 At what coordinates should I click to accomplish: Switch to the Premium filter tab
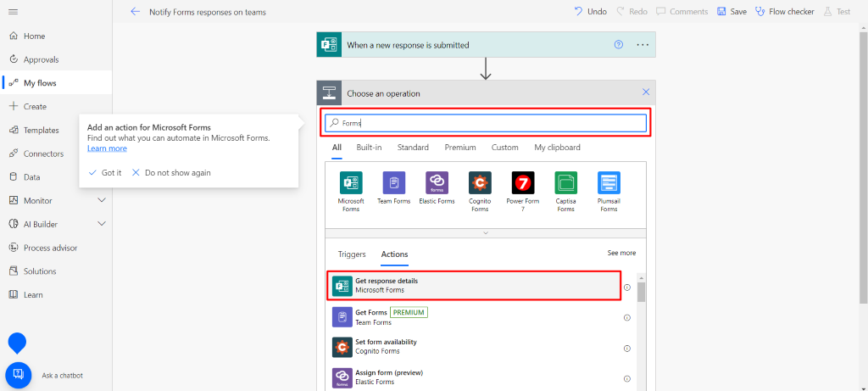coord(460,148)
